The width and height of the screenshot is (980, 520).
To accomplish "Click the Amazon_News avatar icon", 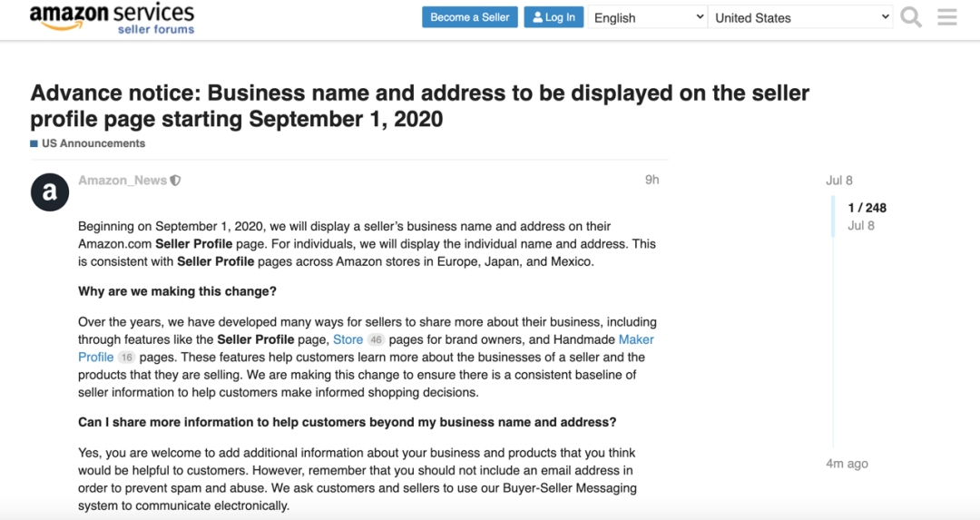I will tap(49, 191).
